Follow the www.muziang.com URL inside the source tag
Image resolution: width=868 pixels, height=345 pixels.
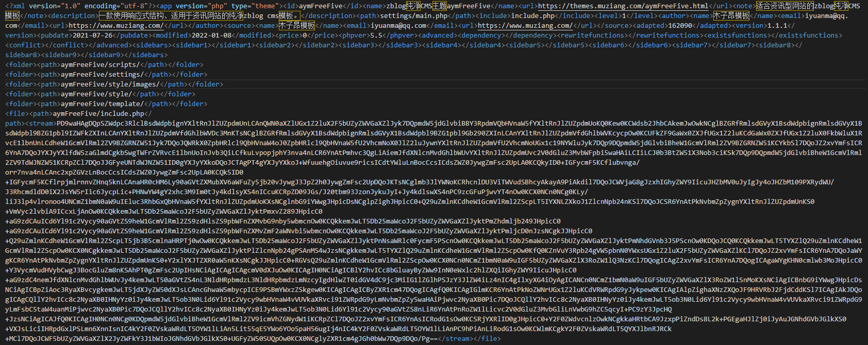click(525, 26)
